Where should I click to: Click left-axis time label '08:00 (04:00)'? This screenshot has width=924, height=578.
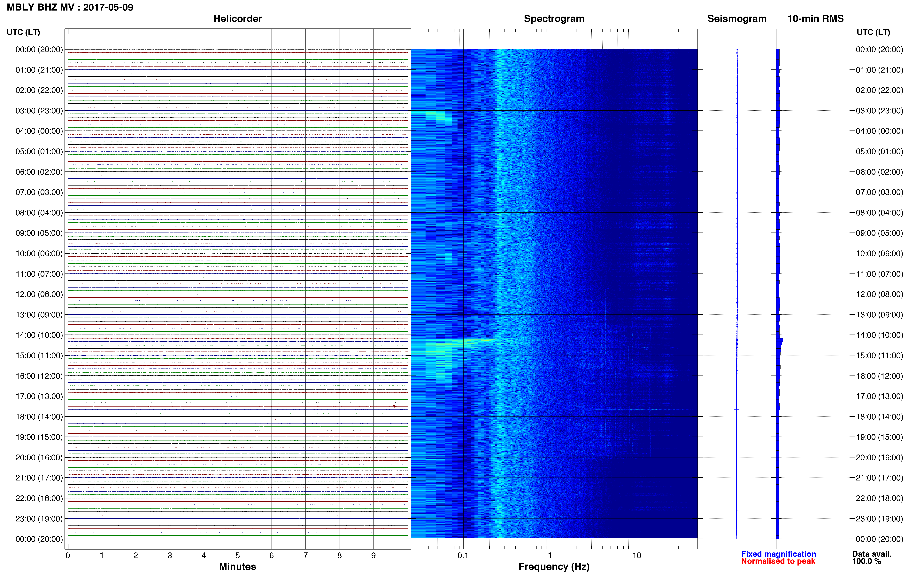coord(39,213)
